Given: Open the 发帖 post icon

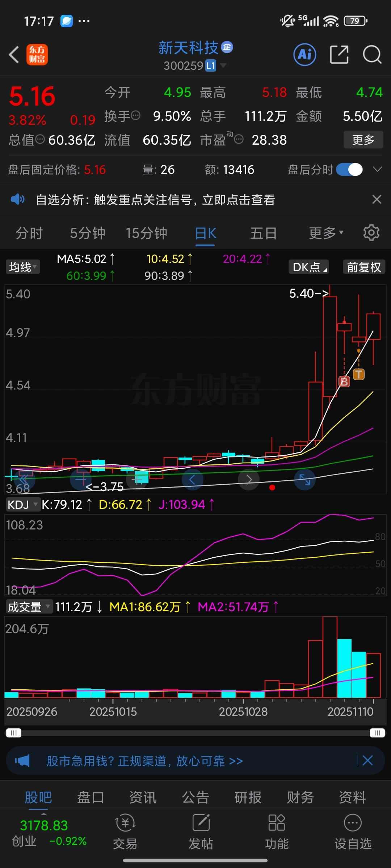Looking at the screenshot, I should tap(201, 832).
